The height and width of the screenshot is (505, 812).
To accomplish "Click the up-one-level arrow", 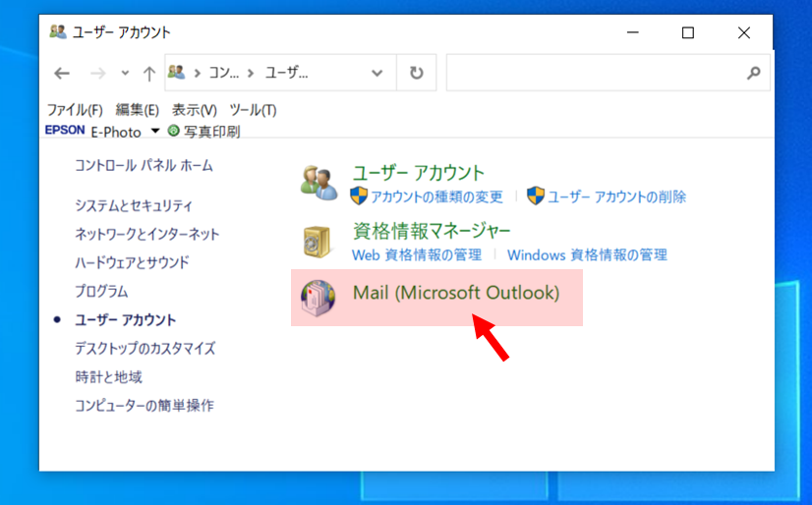I will [148, 73].
